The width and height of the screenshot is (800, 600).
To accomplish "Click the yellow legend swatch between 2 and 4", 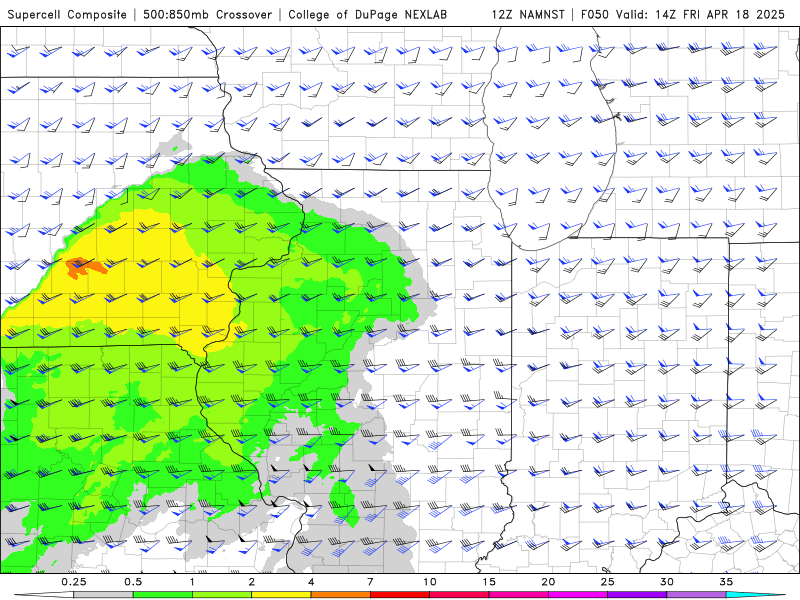I will click(281, 595).
